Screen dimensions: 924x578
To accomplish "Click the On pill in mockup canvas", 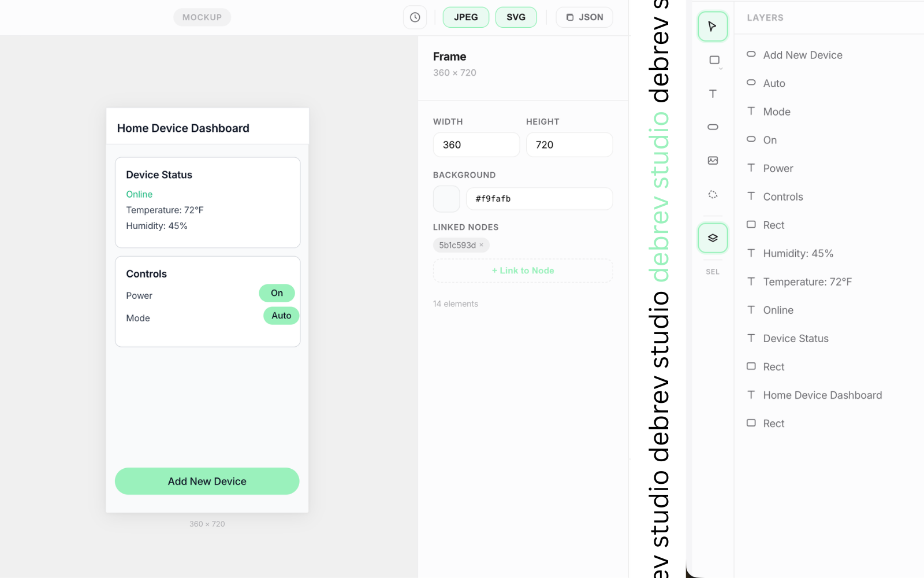I will (x=277, y=293).
